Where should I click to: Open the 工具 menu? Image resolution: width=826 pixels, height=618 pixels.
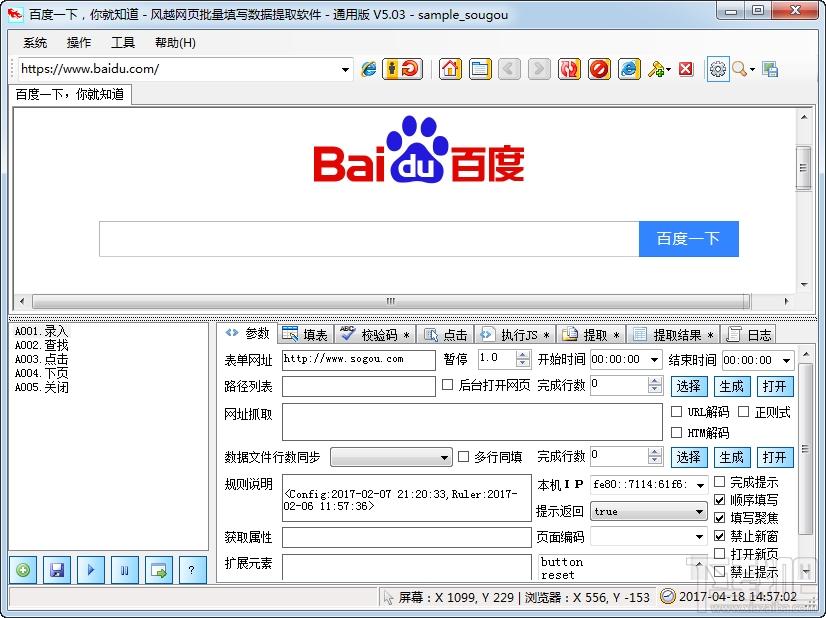tap(123, 42)
